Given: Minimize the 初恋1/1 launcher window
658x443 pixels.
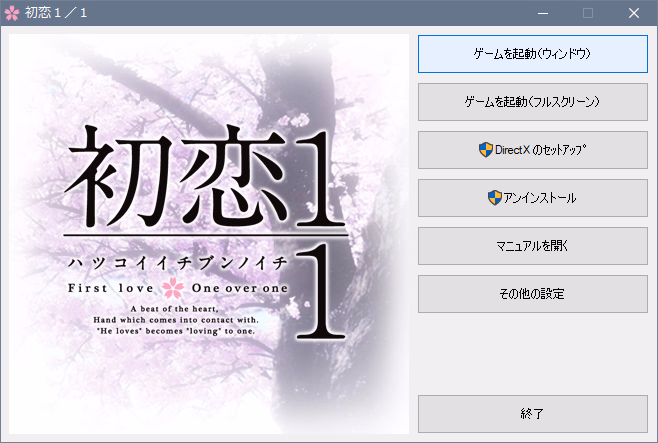Looking at the screenshot, I should click(x=543, y=13).
